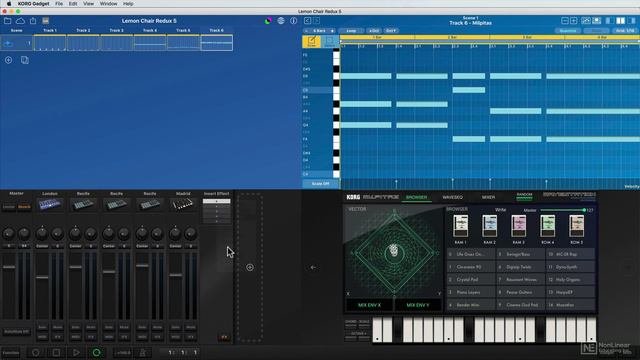Image resolution: width=640 pixels, height=360 pixels.
Task: Click the duplicate scene icon
Action: click(24, 60)
